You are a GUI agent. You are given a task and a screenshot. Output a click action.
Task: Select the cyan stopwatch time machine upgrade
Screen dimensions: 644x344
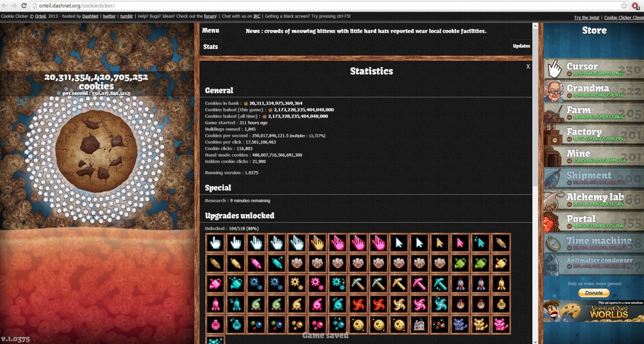tap(236, 324)
